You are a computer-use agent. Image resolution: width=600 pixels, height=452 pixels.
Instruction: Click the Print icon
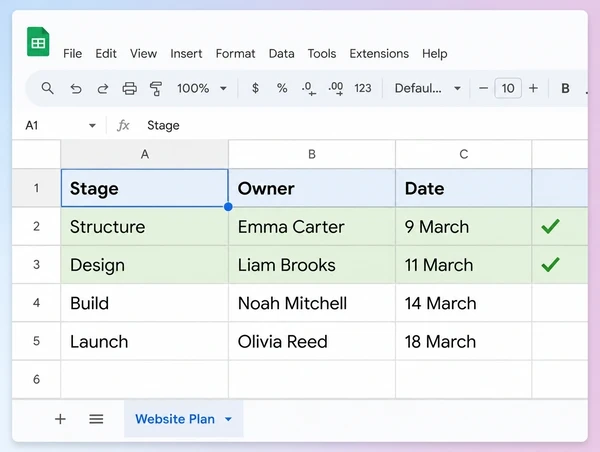(x=129, y=88)
